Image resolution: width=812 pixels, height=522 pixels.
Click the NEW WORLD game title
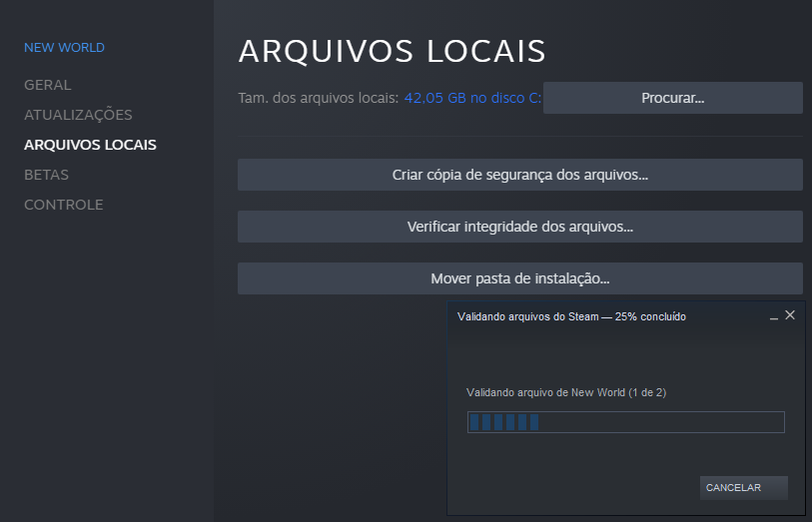click(x=64, y=48)
